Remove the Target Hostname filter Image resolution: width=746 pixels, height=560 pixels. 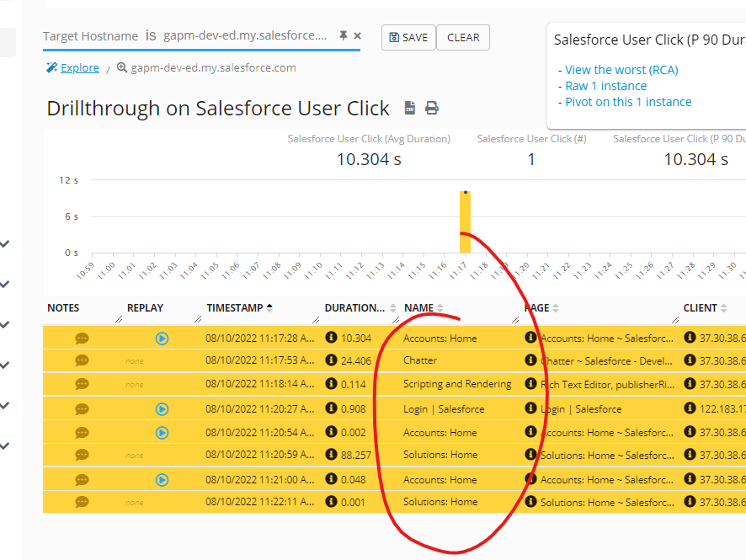point(357,35)
